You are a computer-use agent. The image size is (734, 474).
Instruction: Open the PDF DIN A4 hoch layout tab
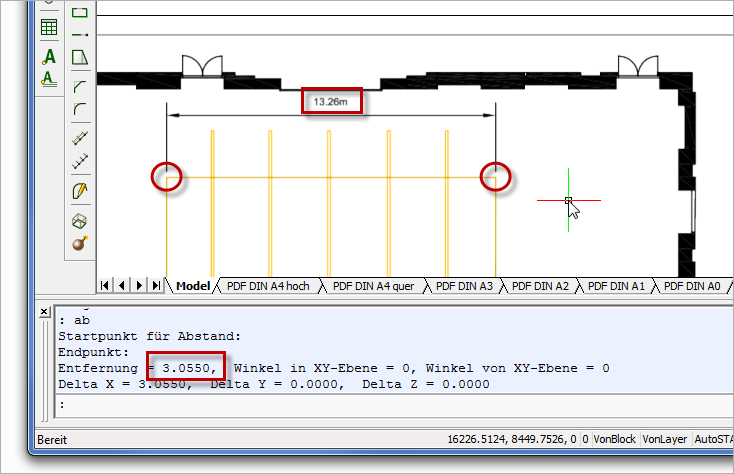tap(268, 286)
